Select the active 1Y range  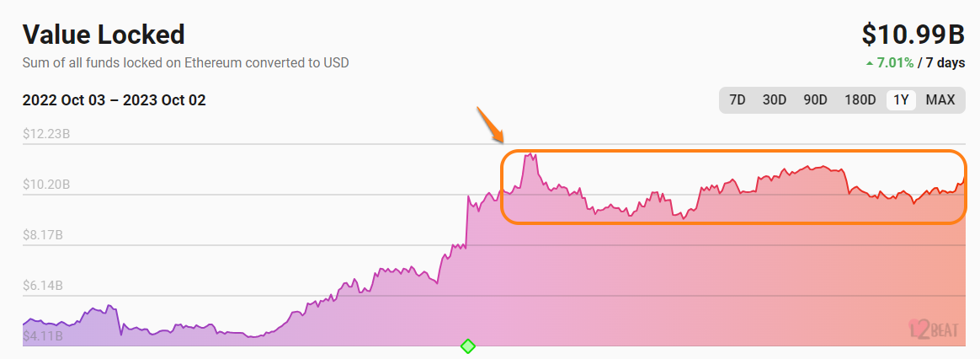[x=901, y=99]
